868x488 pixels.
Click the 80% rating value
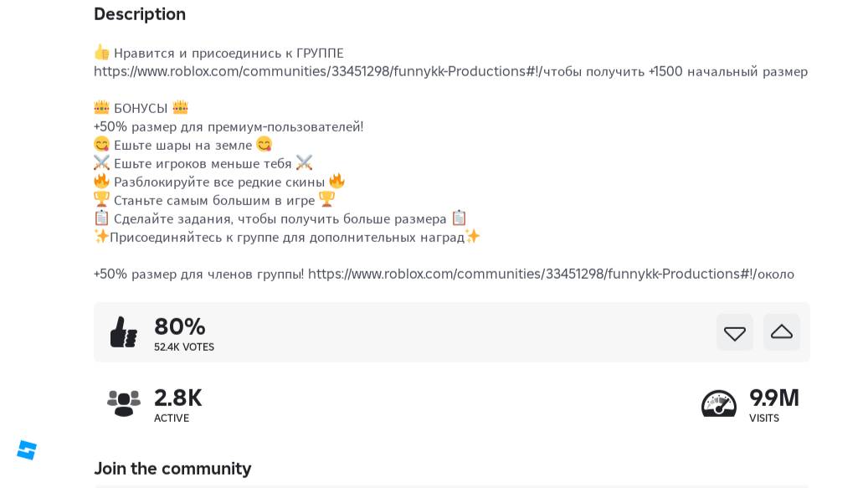pos(180,326)
